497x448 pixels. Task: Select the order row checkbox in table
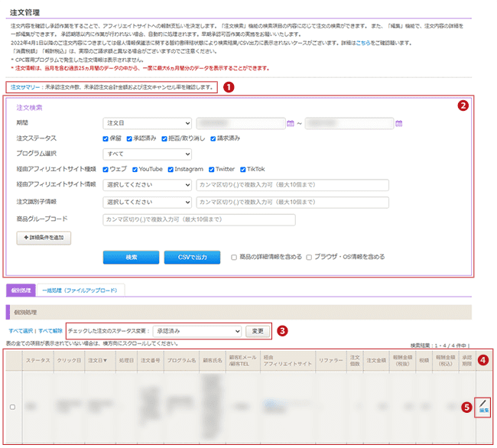[x=12, y=407]
